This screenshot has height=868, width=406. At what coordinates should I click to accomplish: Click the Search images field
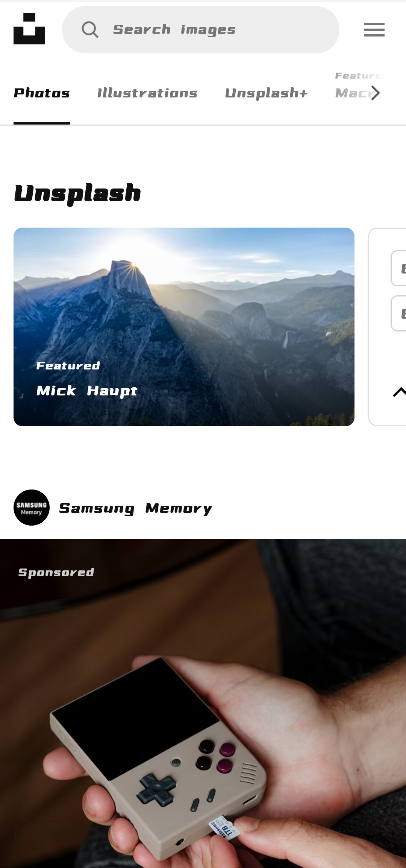[x=201, y=30]
